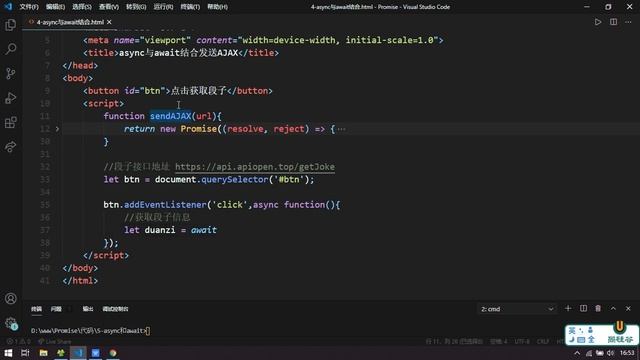Open Run and Debug view
The height and width of the screenshot is (360, 640).
click(x=11, y=98)
